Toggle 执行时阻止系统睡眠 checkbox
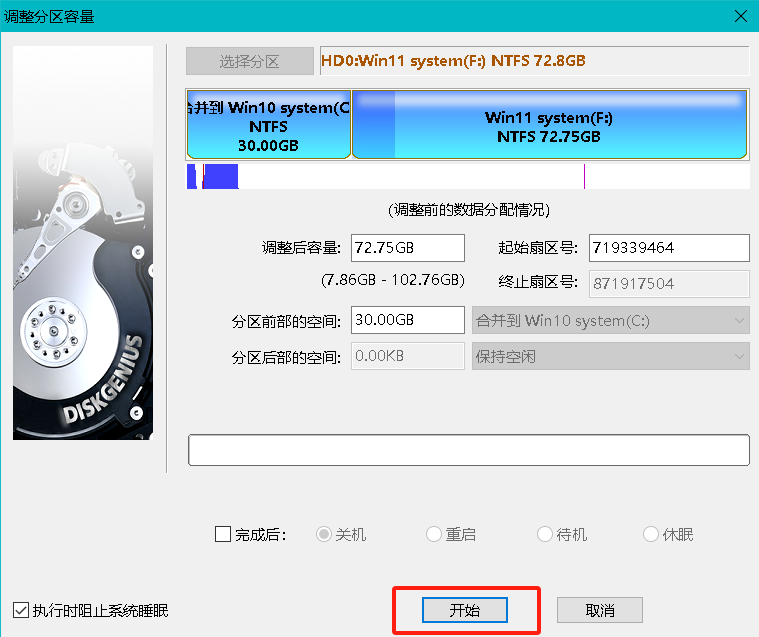Screen dimensions: 759x637 [x=21, y=610]
